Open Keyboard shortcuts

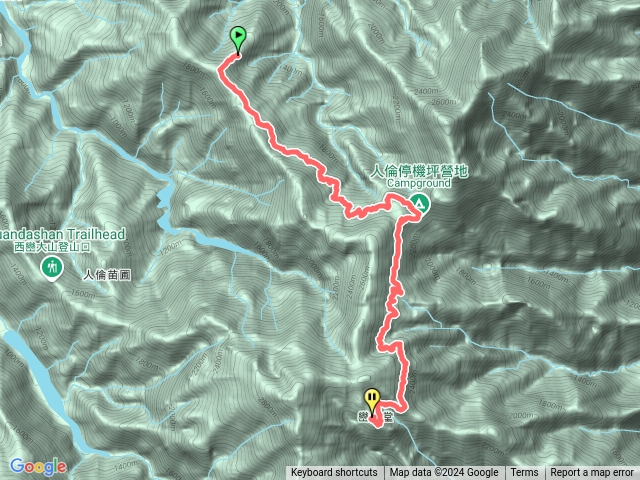pyautogui.click(x=334, y=473)
